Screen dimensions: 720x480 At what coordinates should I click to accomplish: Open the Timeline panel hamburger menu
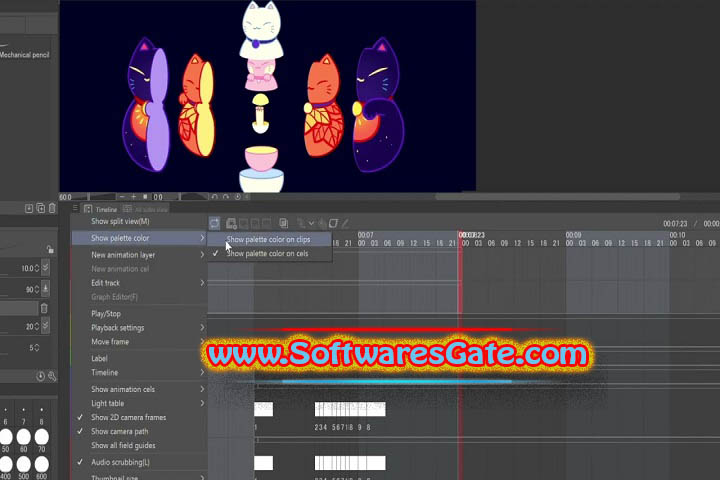point(75,209)
